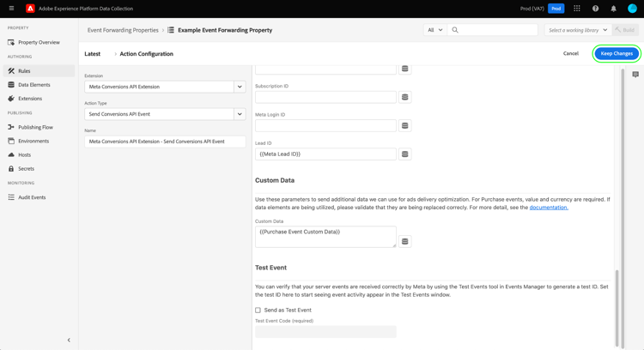Click the Rules wrench icon
The image size is (644, 350).
point(11,70)
